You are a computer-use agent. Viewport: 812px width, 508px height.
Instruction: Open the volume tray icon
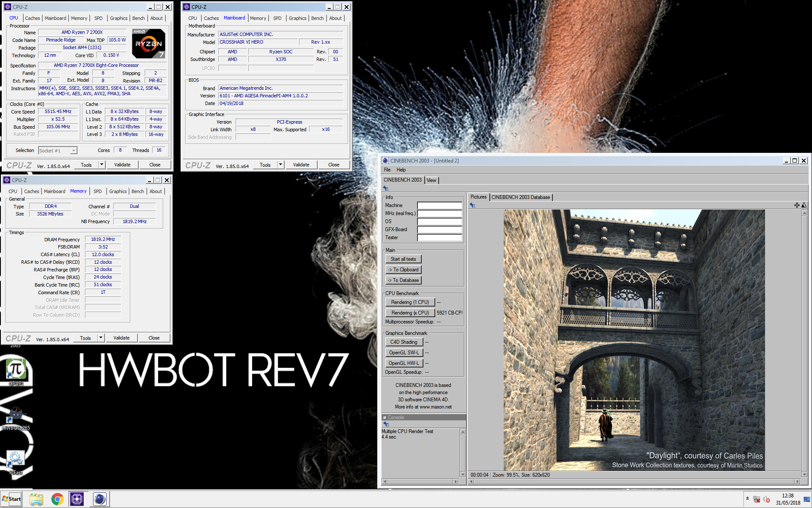pyautogui.click(x=767, y=500)
